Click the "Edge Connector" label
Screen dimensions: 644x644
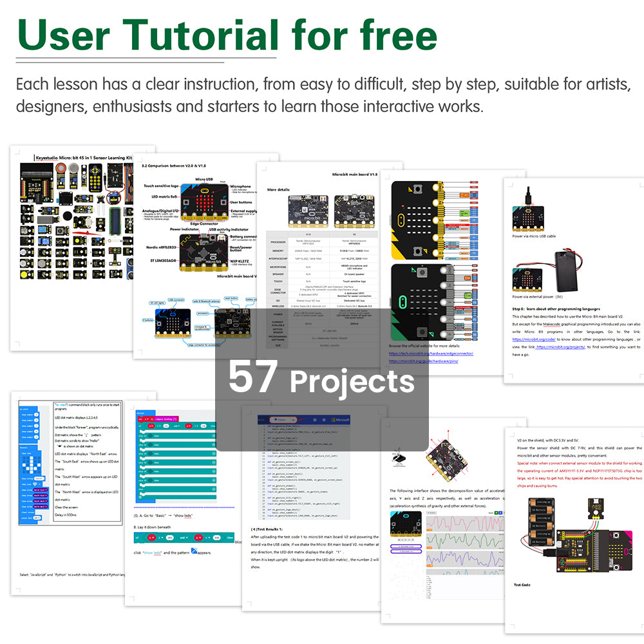[204, 224]
